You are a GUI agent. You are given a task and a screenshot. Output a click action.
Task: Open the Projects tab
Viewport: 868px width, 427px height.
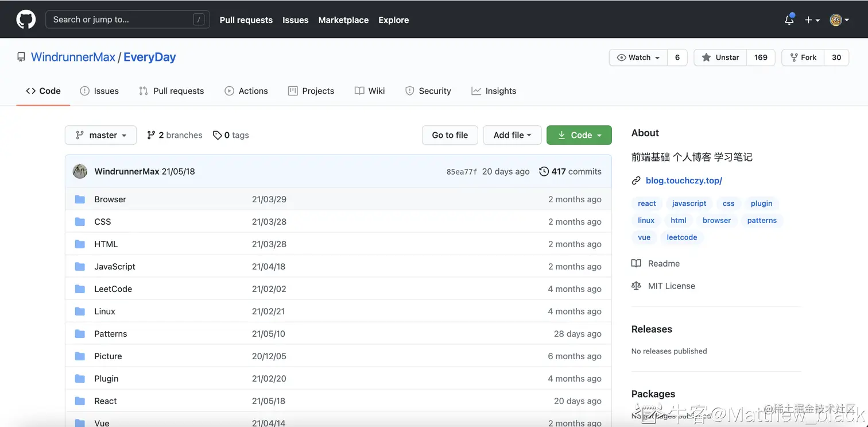point(311,91)
